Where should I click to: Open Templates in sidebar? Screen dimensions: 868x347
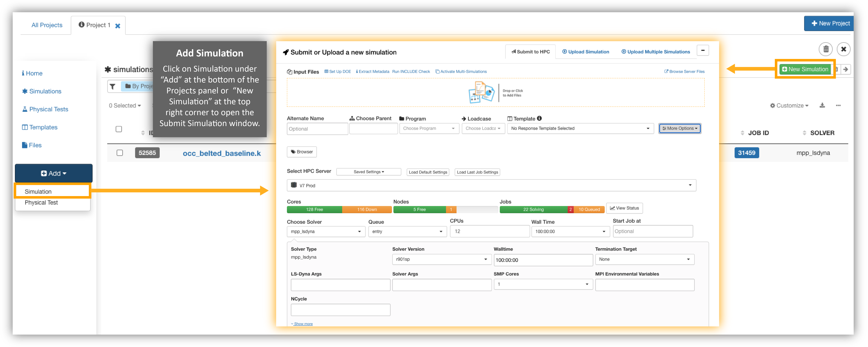(x=40, y=127)
